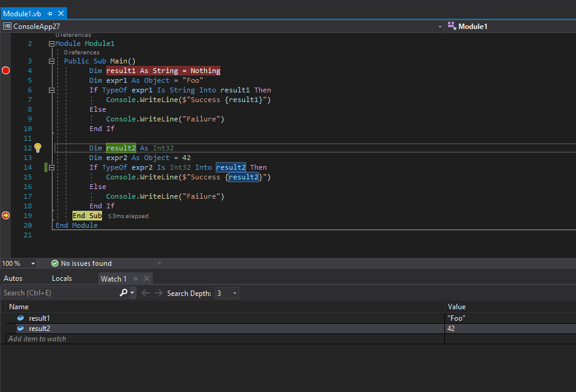The image size is (576, 392).
Task: Click the Module1 icon in the navigation bar
Action: 452,26
